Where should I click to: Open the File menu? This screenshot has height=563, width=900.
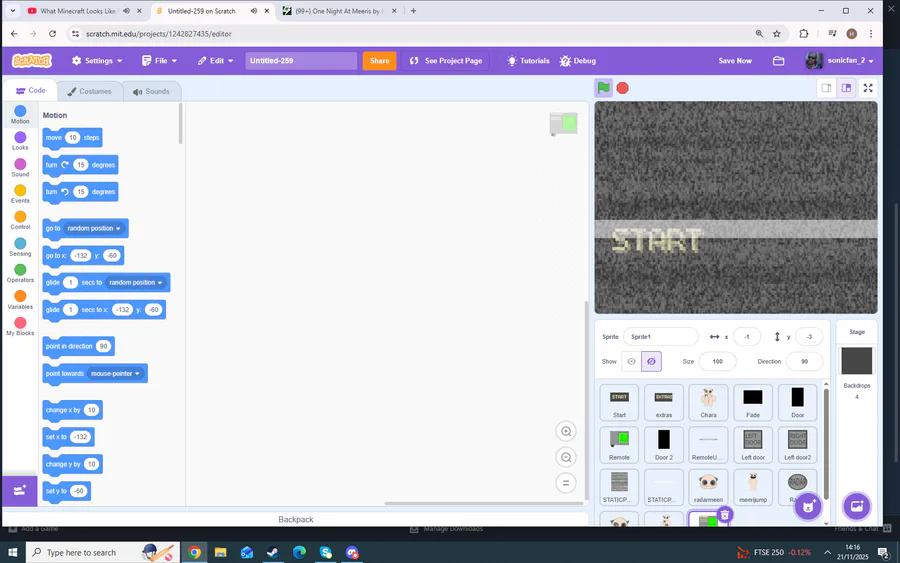click(x=160, y=61)
